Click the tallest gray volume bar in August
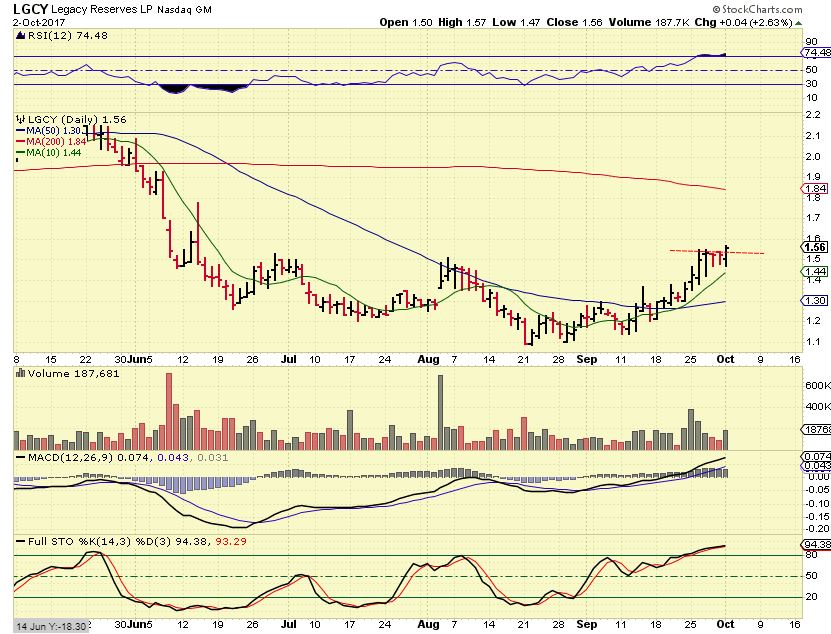This screenshot has height=634, width=831. pos(440,412)
